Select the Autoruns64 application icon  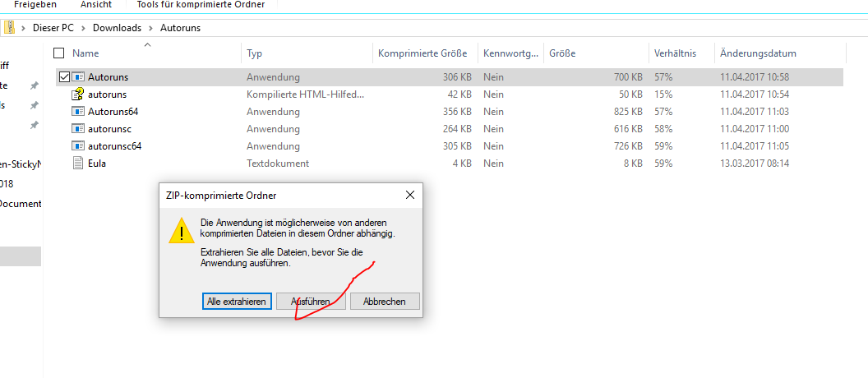point(78,112)
